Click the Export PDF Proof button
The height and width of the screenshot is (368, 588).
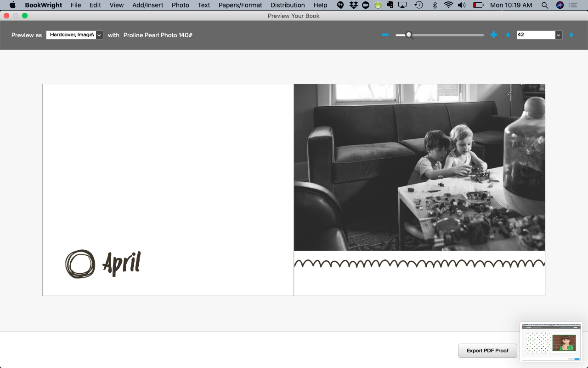[x=487, y=351]
